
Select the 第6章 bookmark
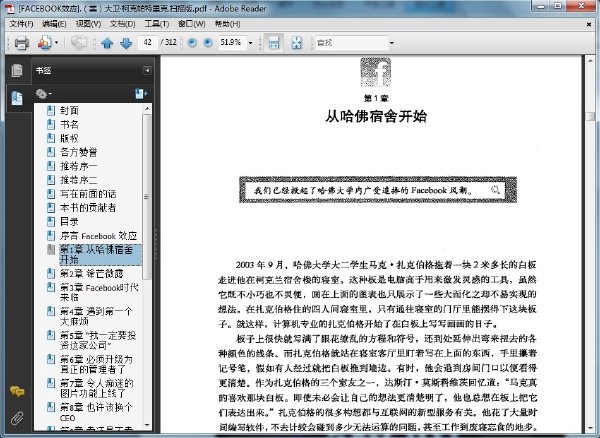pyautogui.click(x=96, y=364)
